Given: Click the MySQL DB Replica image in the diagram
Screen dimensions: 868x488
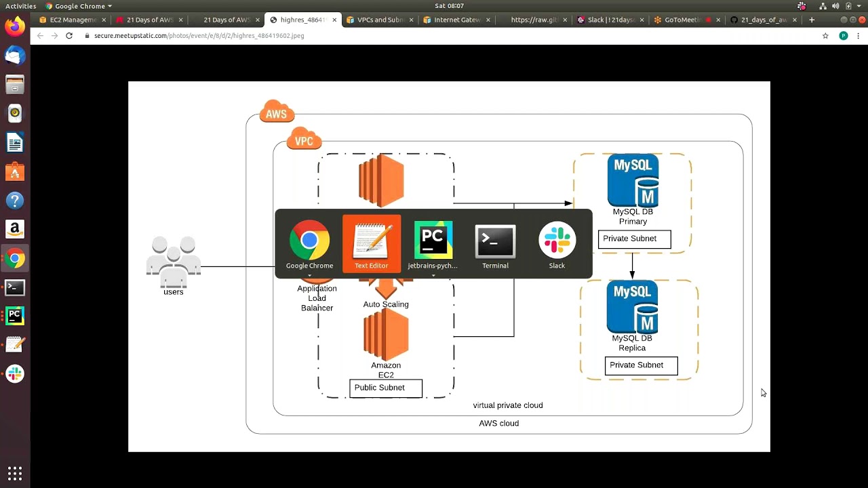Looking at the screenshot, I should 632,306.
